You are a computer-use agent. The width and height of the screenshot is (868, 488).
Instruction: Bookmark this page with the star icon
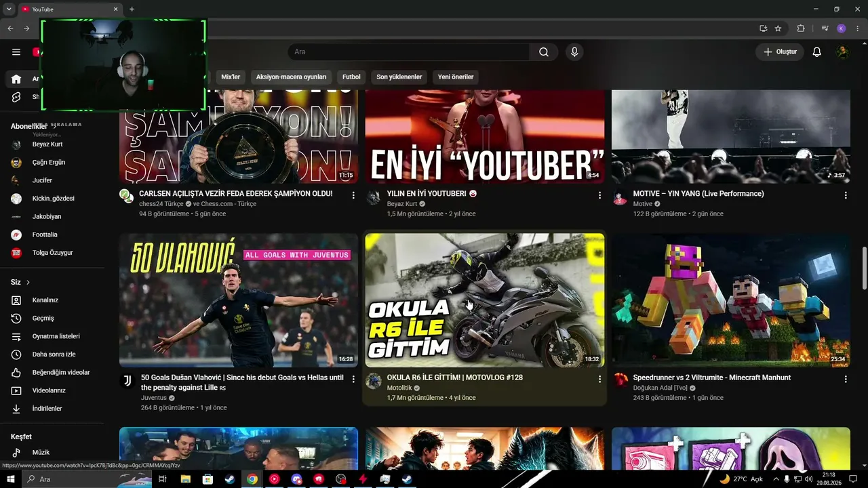click(x=778, y=28)
